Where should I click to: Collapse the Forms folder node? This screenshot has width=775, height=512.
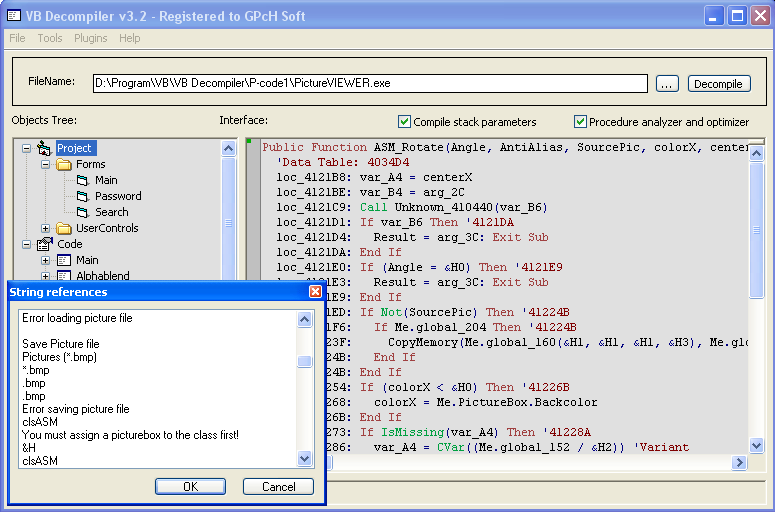click(45, 164)
